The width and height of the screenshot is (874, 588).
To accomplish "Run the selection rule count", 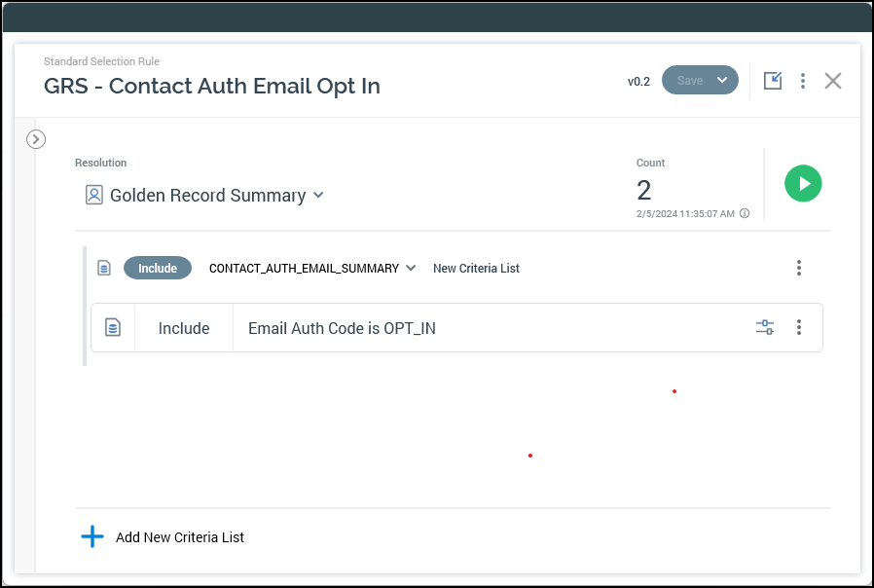I will coord(803,183).
